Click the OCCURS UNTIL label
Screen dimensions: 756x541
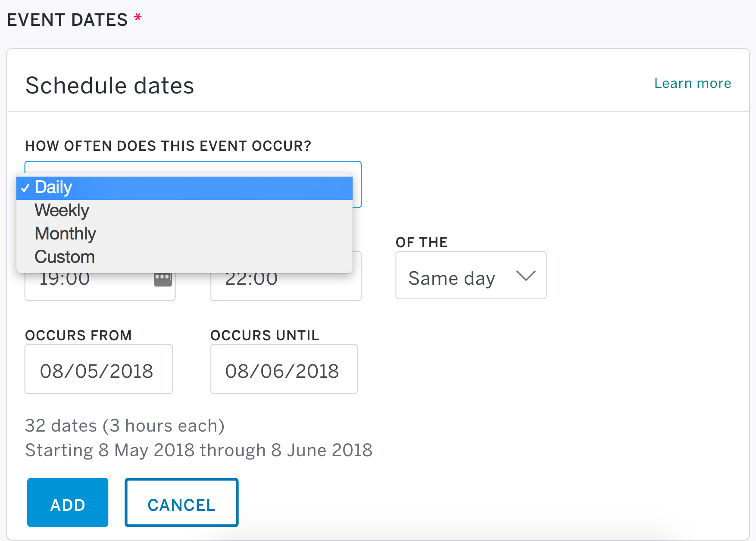[x=265, y=336]
